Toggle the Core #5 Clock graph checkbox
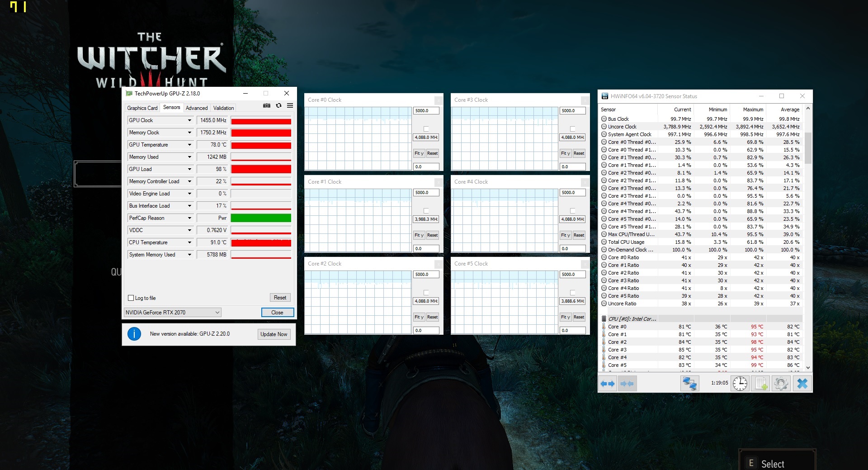Viewport: 868px width, 470px height. click(572, 293)
